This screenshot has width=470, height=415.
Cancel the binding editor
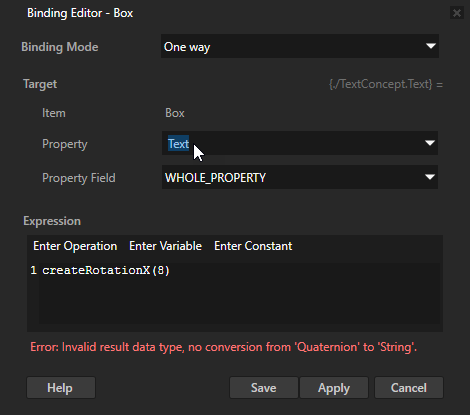pos(409,388)
